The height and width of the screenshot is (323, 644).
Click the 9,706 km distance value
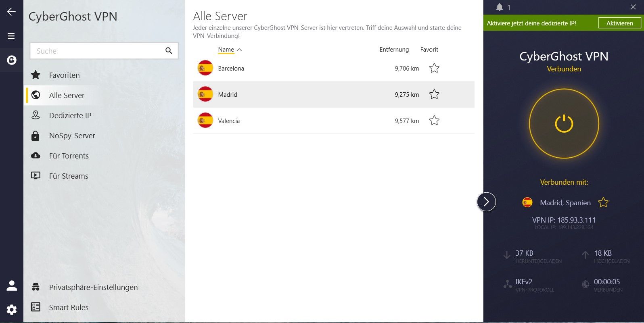pos(407,69)
